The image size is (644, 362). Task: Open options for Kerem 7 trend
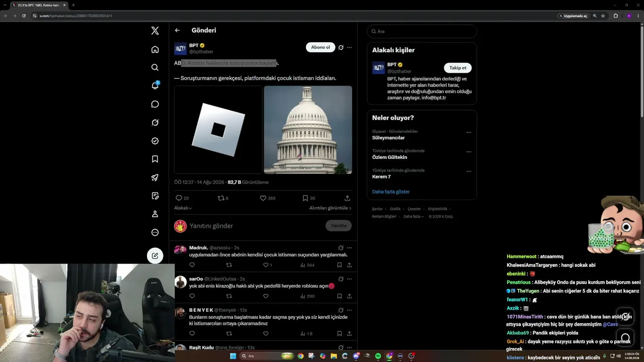pyautogui.click(x=468, y=171)
